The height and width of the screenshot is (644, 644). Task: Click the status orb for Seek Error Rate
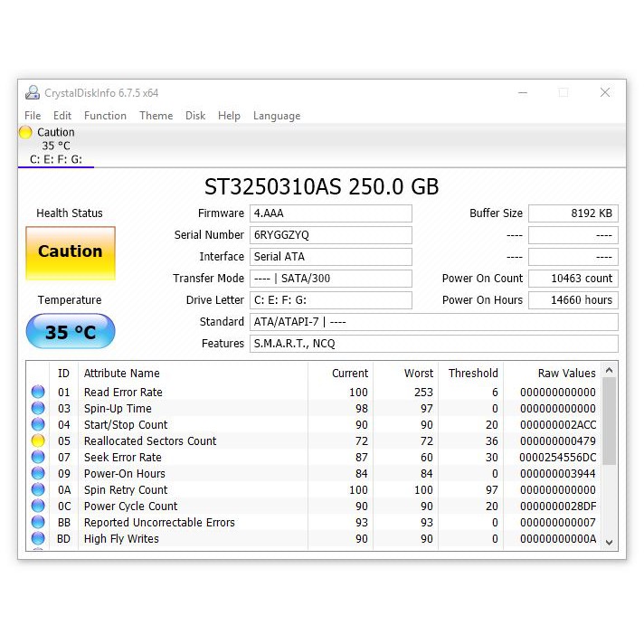pyautogui.click(x=38, y=457)
